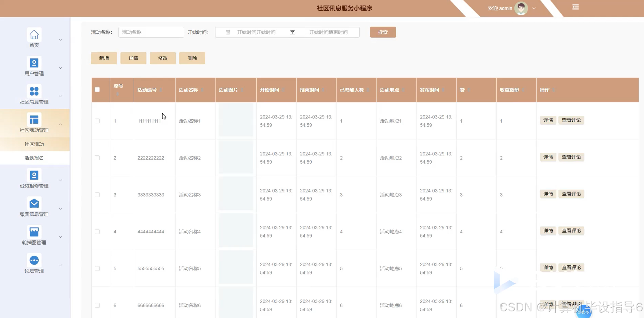Expand the 缴费信息管理 menu chevron
The image size is (644, 318).
point(61,209)
